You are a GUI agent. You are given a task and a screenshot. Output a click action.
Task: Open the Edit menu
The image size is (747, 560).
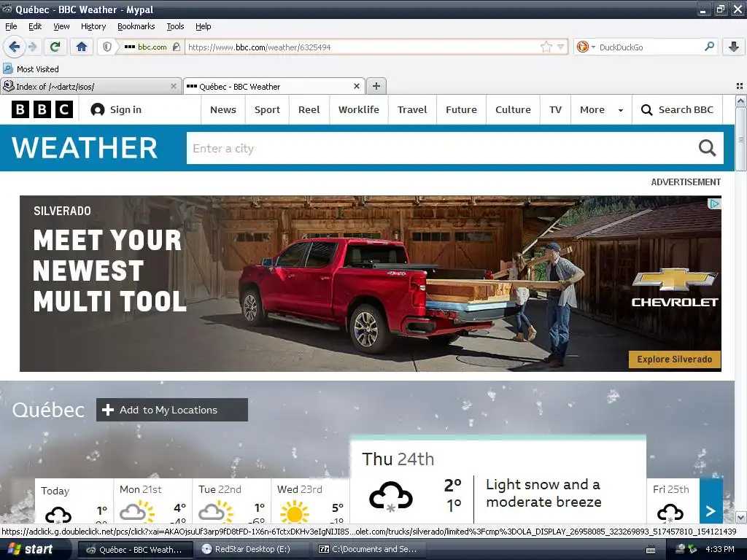click(x=35, y=26)
